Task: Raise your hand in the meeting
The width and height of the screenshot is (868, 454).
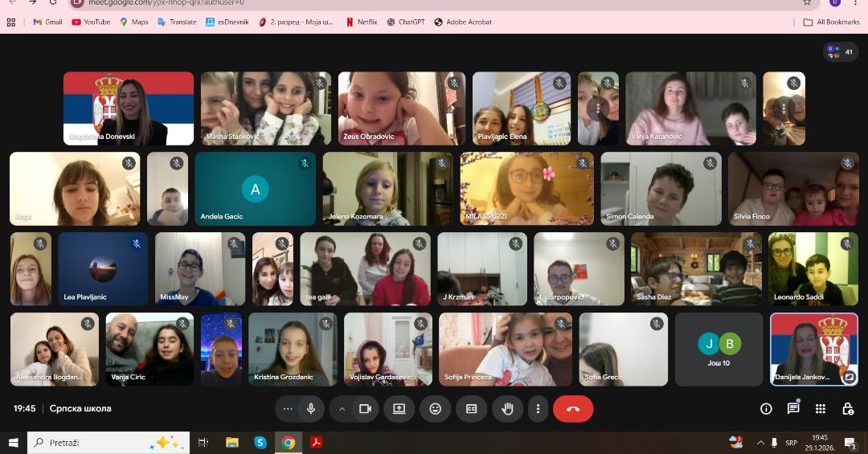Action: [x=507, y=409]
